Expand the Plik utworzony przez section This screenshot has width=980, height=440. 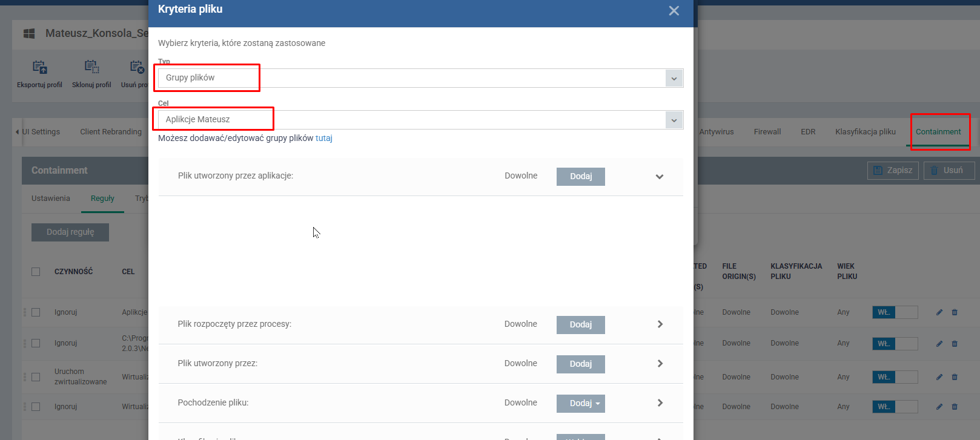(660, 364)
